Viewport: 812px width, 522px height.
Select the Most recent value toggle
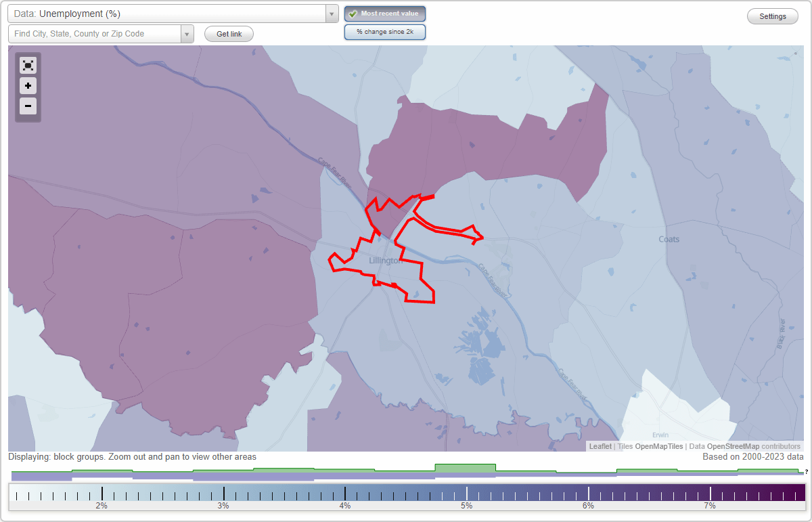tap(385, 14)
